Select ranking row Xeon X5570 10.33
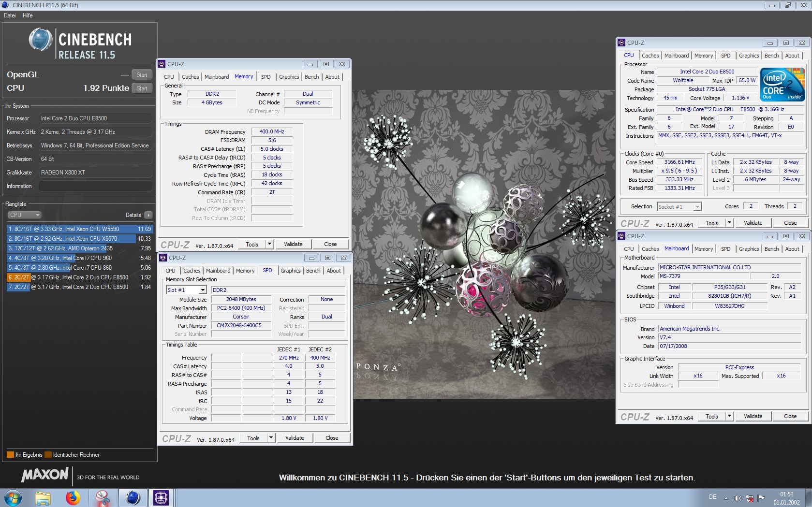 tap(79, 239)
